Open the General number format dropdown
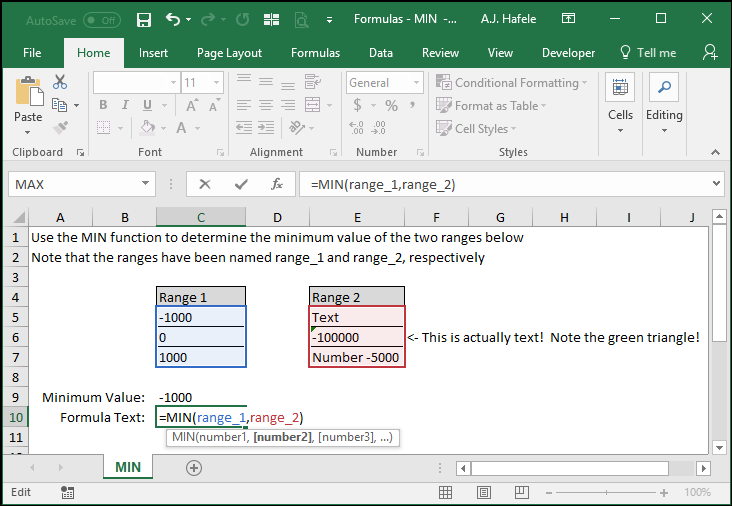732x506 pixels. pos(416,83)
